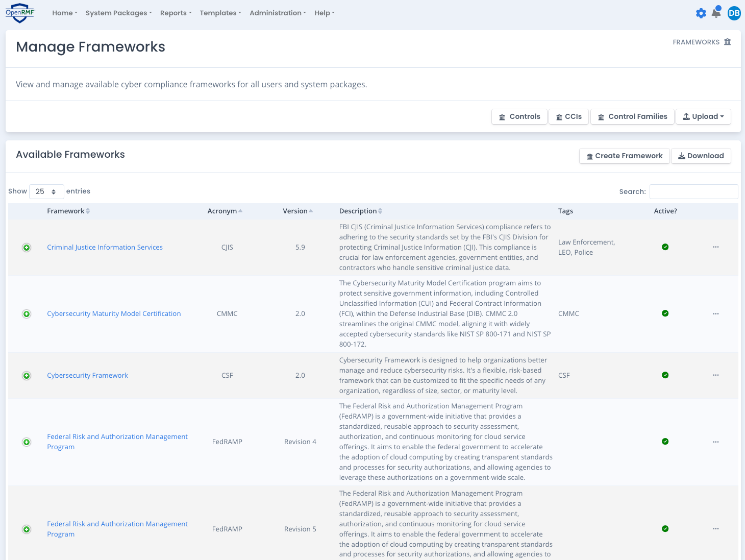Image resolution: width=745 pixels, height=560 pixels.
Task: Click active checkmark for FedRAMP Revision 4
Action: click(665, 442)
